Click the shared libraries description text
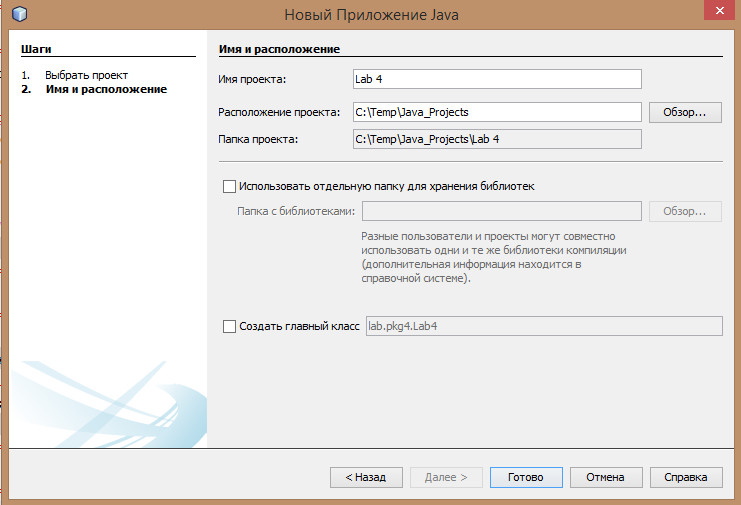741x505 pixels. [x=494, y=257]
